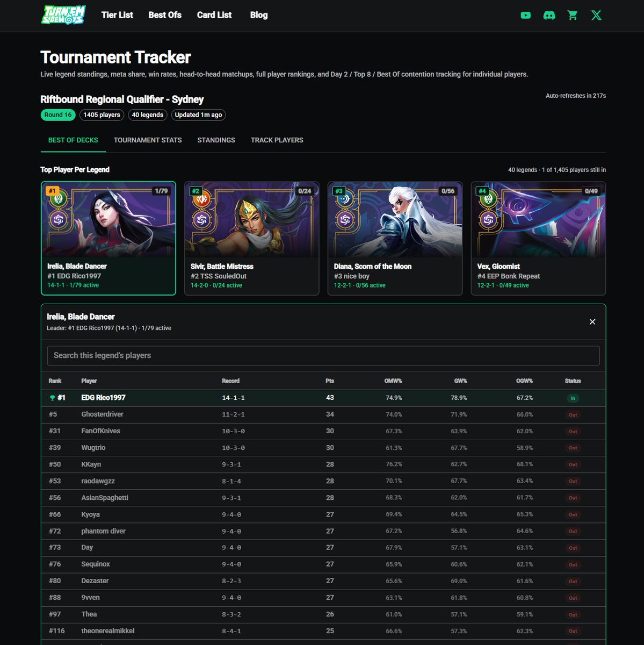Open the X social icon
644x645 pixels.
[596, 15]
